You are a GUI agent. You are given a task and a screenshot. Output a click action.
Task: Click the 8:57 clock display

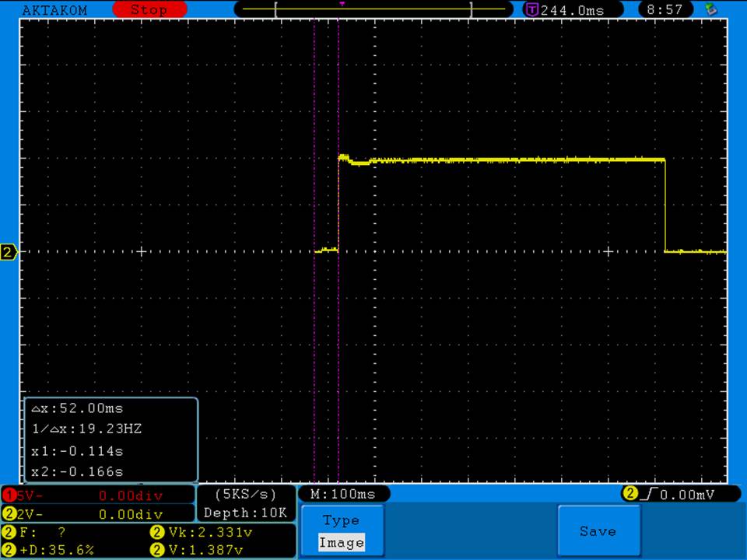click(x=665, y=10)
